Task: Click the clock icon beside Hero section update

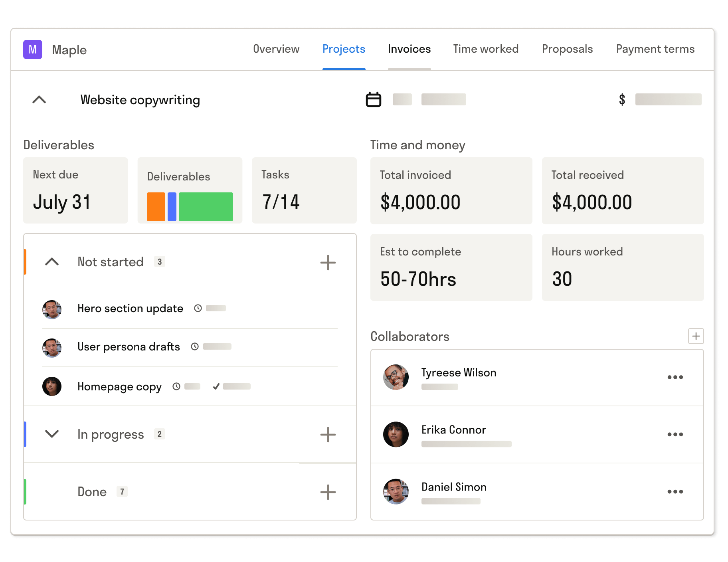Action: (198, 308)
